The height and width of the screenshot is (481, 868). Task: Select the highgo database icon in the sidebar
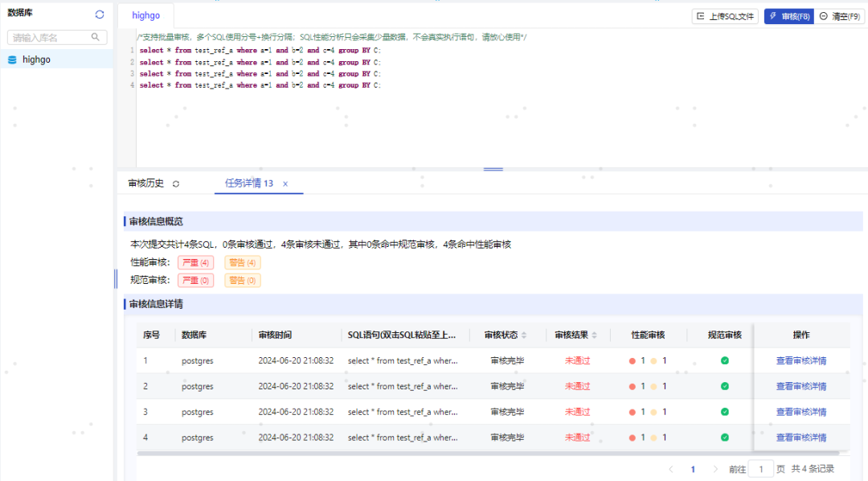coord(12,60)
